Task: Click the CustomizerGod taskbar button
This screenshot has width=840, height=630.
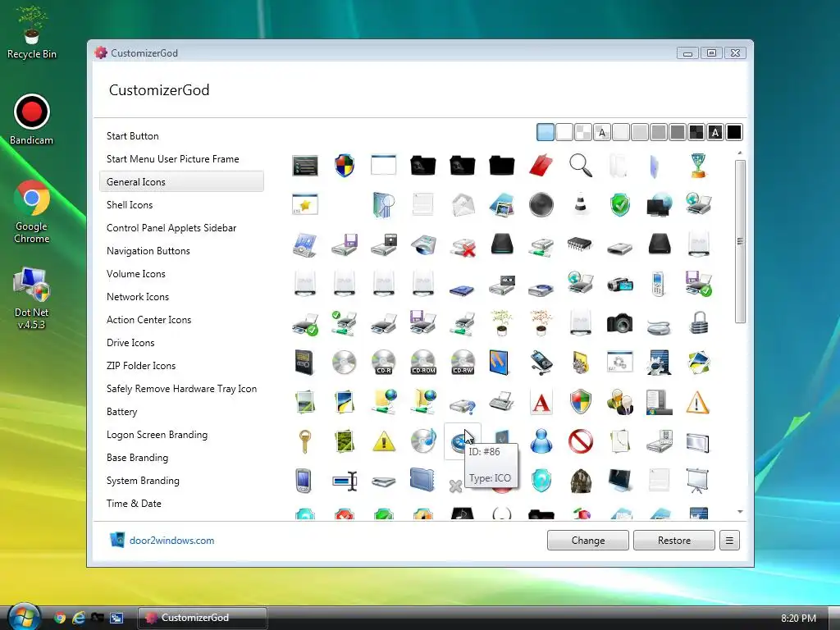Action: [x=203, y=618]
